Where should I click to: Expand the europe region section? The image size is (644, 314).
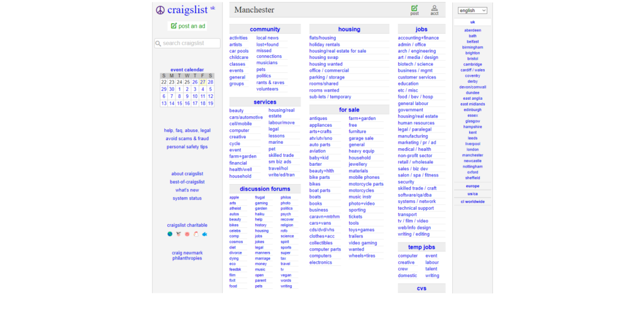(472, 186)
